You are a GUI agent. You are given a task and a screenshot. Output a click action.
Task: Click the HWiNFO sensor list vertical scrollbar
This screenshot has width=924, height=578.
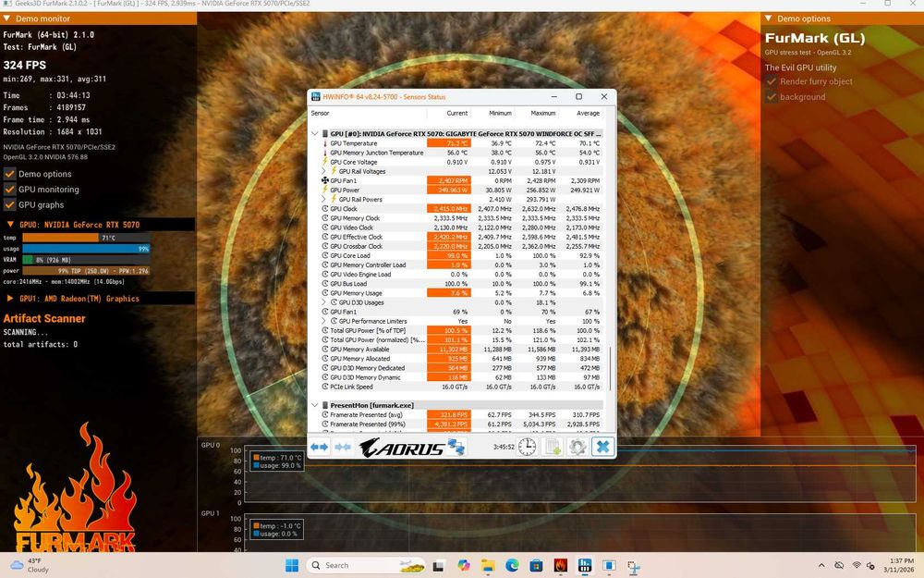click(611, 369)
